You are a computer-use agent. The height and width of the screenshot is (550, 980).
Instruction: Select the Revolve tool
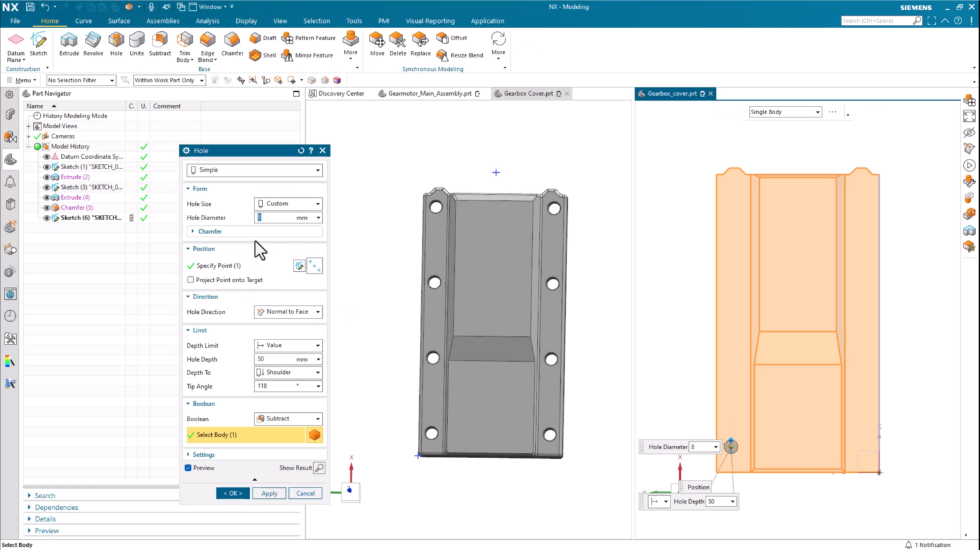click(93, 45)
